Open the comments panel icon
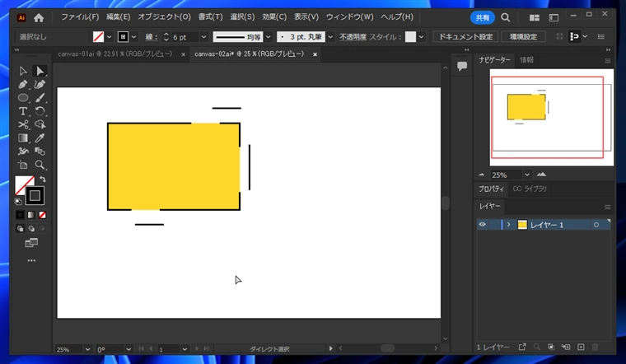 pyautogui.click(x=462, y=66)
